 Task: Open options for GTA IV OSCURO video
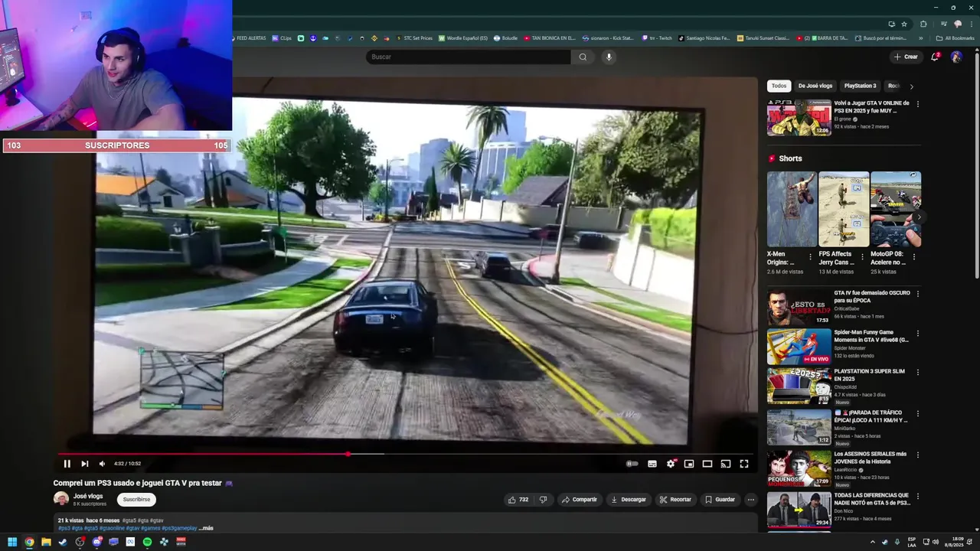918,294
